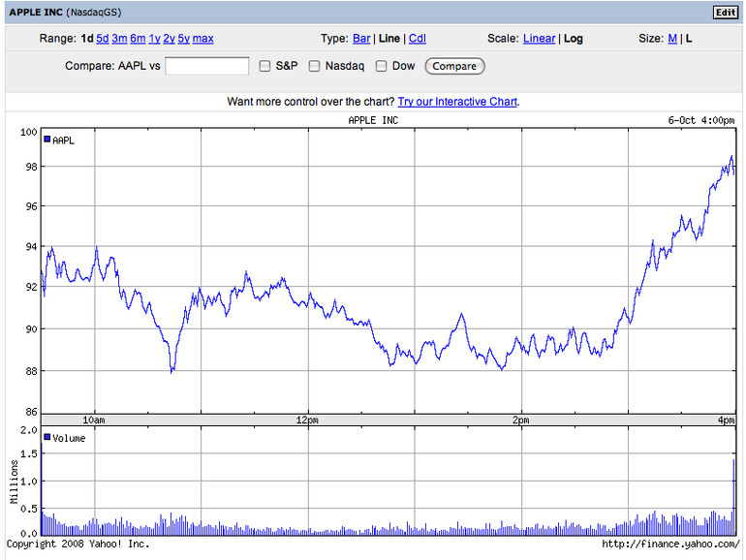This screenshot has height=560, width=746.
Task: Click the APPLE INC chart title
Action: point(373,120)
